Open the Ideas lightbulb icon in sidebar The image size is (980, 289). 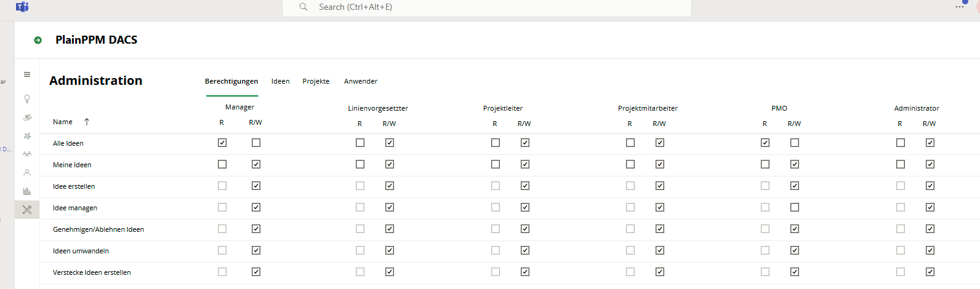[x=27, y=99]
